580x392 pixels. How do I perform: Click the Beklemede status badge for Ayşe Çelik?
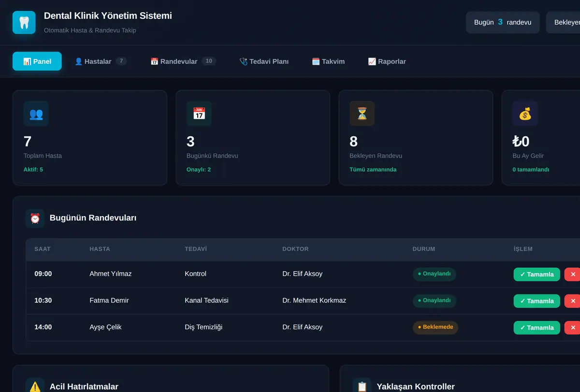coord(435,327)
